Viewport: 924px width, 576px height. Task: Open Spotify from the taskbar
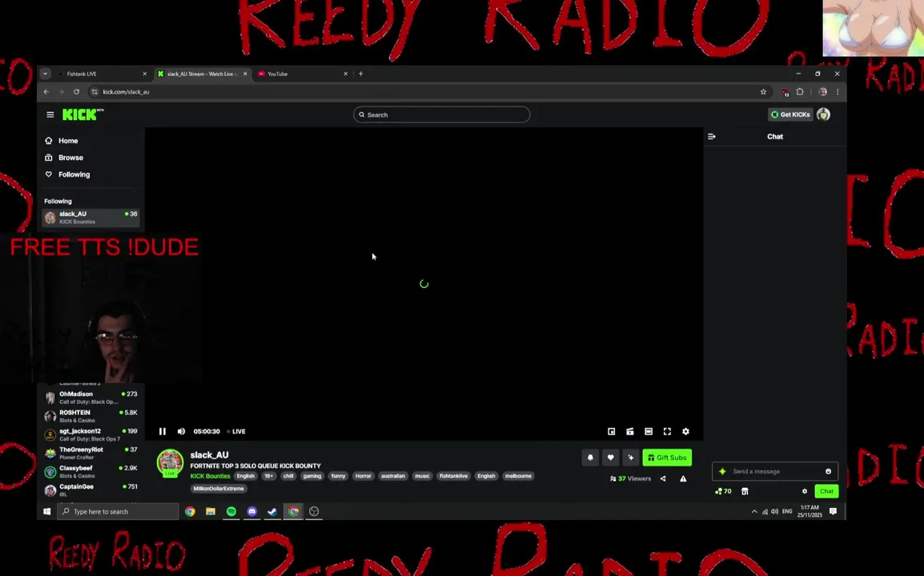[231, 512]
